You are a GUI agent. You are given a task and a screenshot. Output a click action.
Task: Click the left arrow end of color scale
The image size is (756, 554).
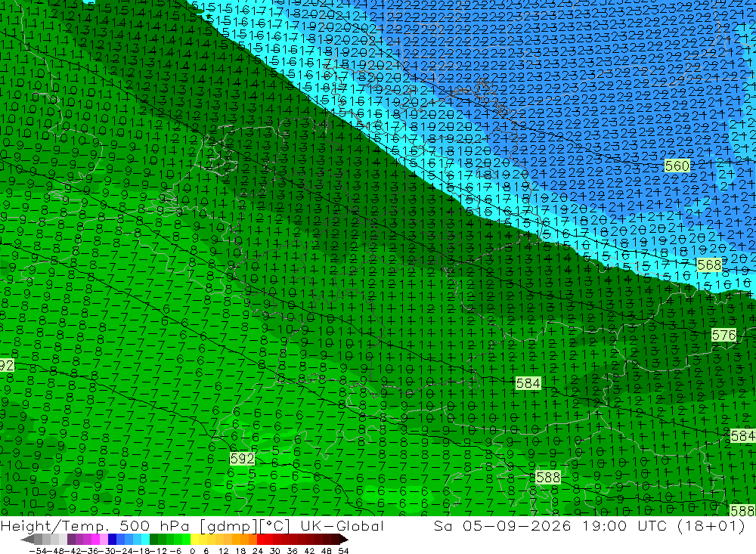[27, 540]
